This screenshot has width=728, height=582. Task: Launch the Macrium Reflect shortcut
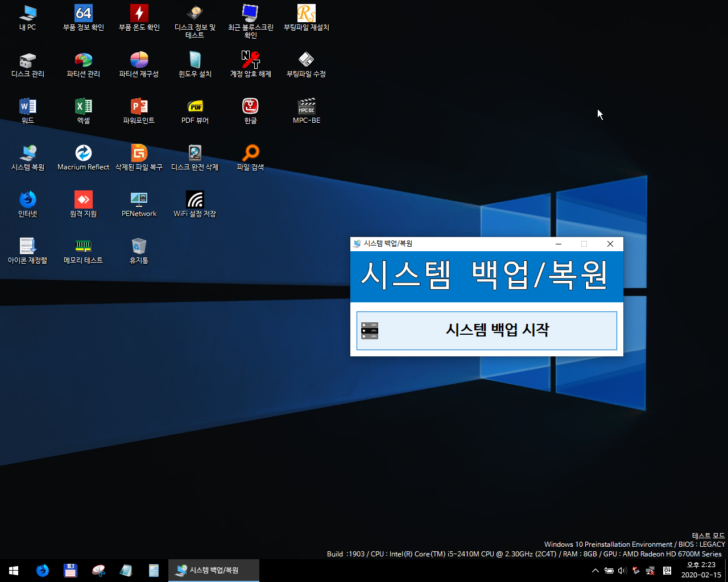[x=84, y=157]
